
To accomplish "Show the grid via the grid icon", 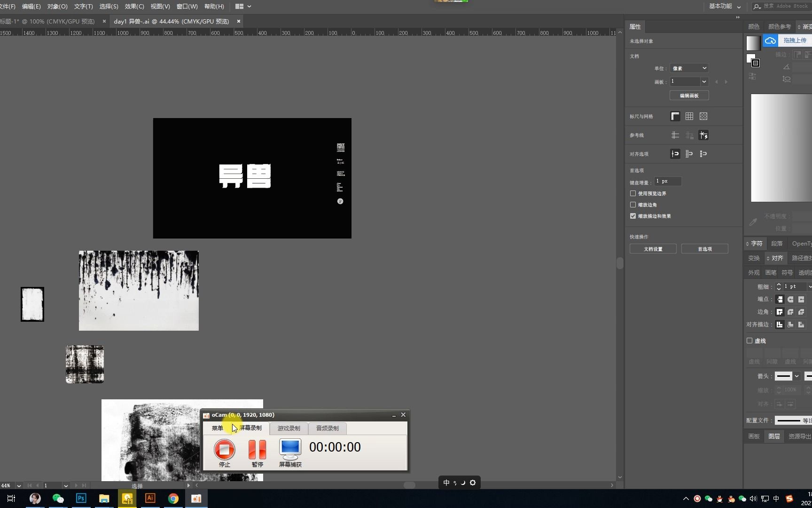I will tap(689, 116).
